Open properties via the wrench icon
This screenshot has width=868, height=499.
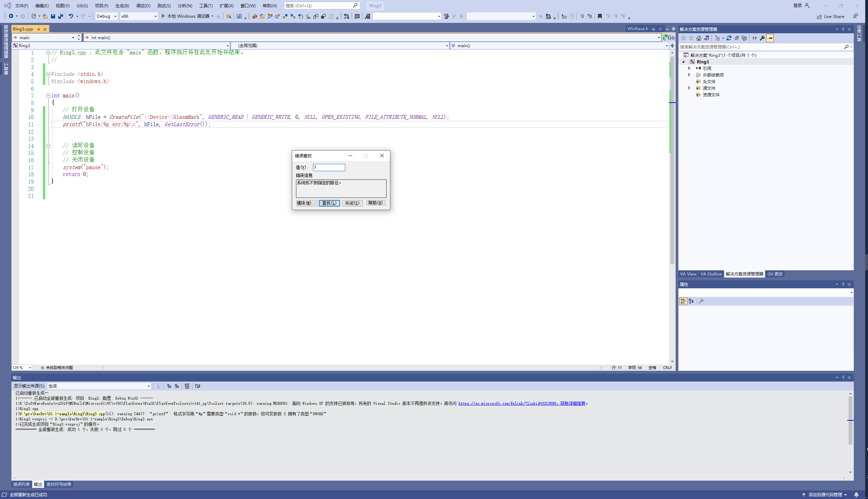click(x=762, y=38)
